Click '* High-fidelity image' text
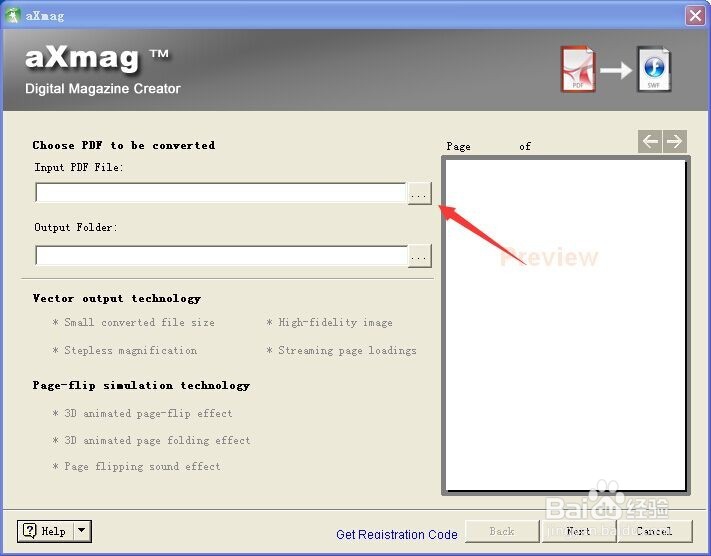 tap(329, 322)
